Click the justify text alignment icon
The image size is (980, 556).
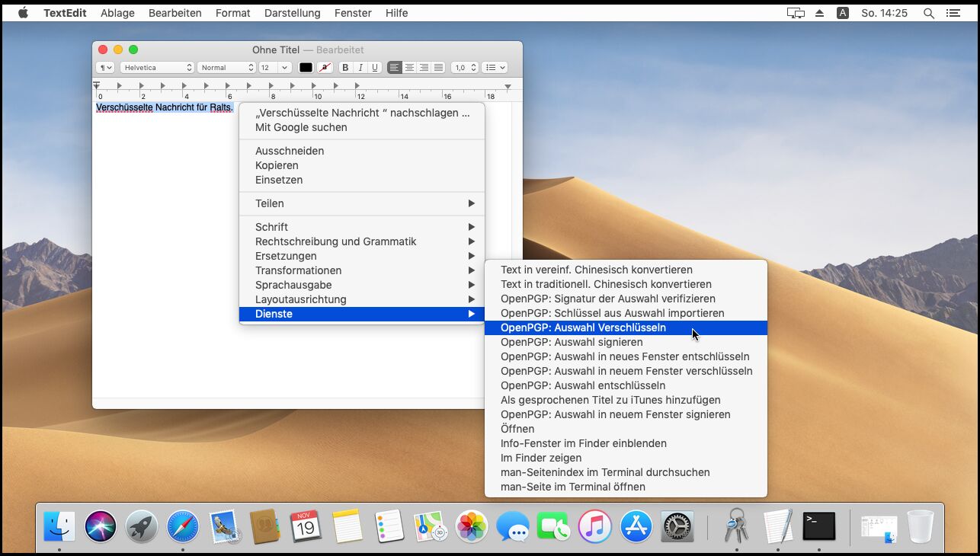tap(438, 68)
